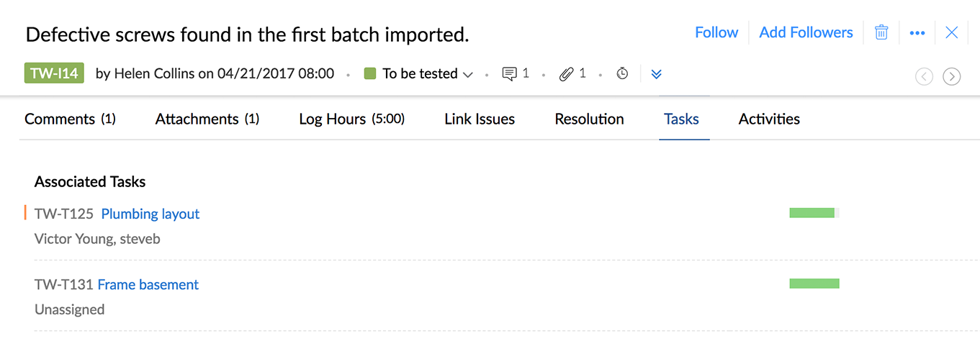Image resolution: width=980 pixels, height=349 pixels.
Task: Open the paperclip attachment icon
Action: [x=567, y=73]
